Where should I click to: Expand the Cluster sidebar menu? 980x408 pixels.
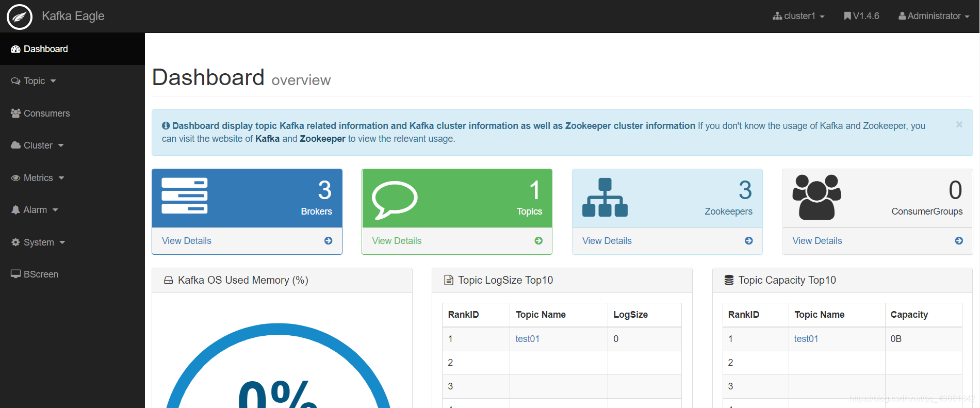pyautogui.click(x=72, y=145)
